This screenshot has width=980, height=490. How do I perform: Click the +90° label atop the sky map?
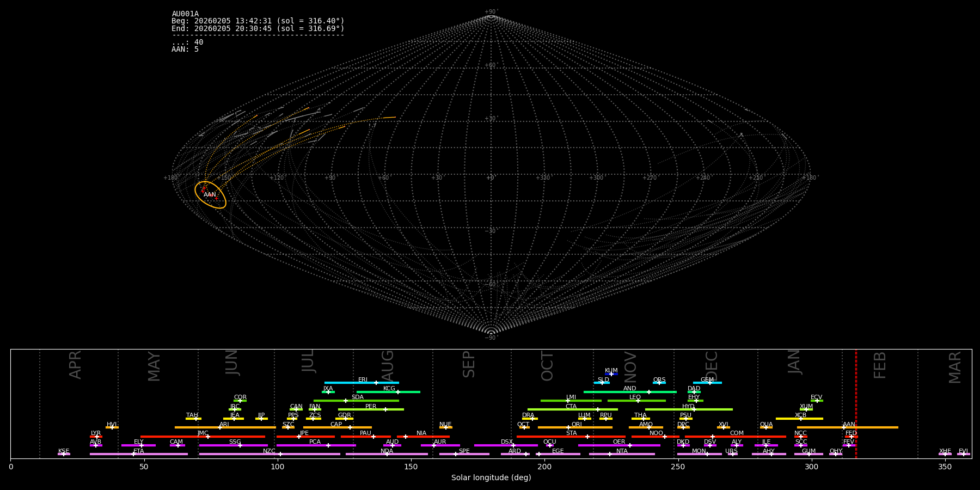(x=491, y=12)
